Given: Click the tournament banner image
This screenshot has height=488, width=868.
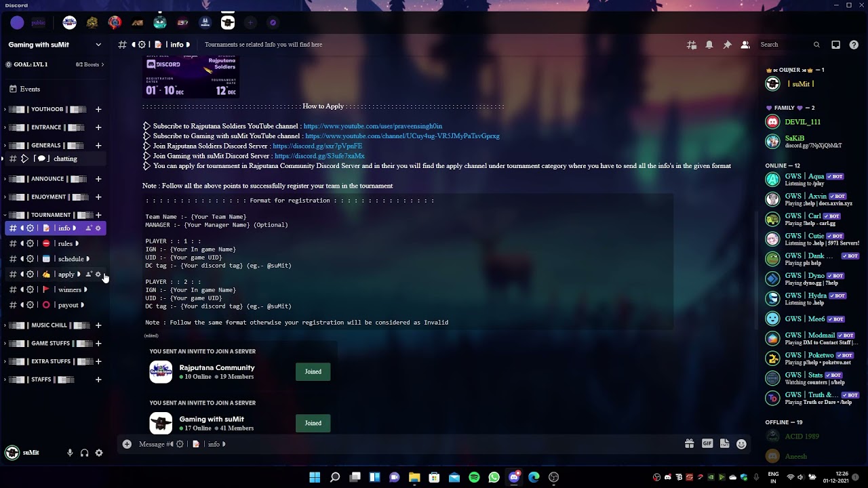Looking at the screenshot, I should 191,77.
